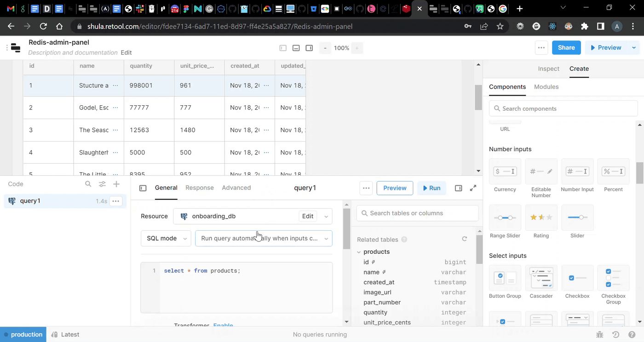Image resolution: width=644 pixels, height=342 pixels.
Task: Click the Retool home logo icon
Action: click(16, 48)
